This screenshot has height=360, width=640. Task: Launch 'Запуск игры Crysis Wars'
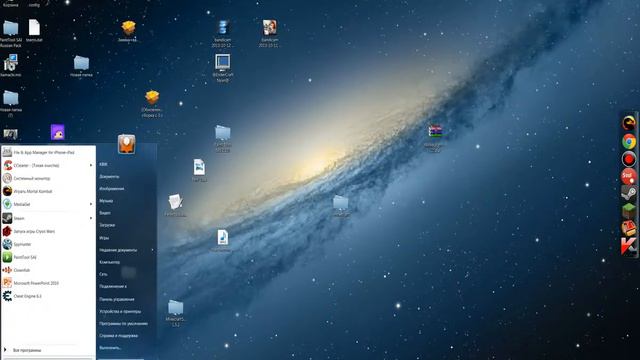click(48, 231)
